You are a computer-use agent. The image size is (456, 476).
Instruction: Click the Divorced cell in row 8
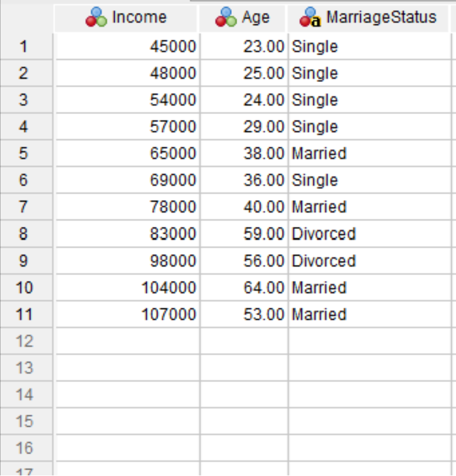coord(370,234)
